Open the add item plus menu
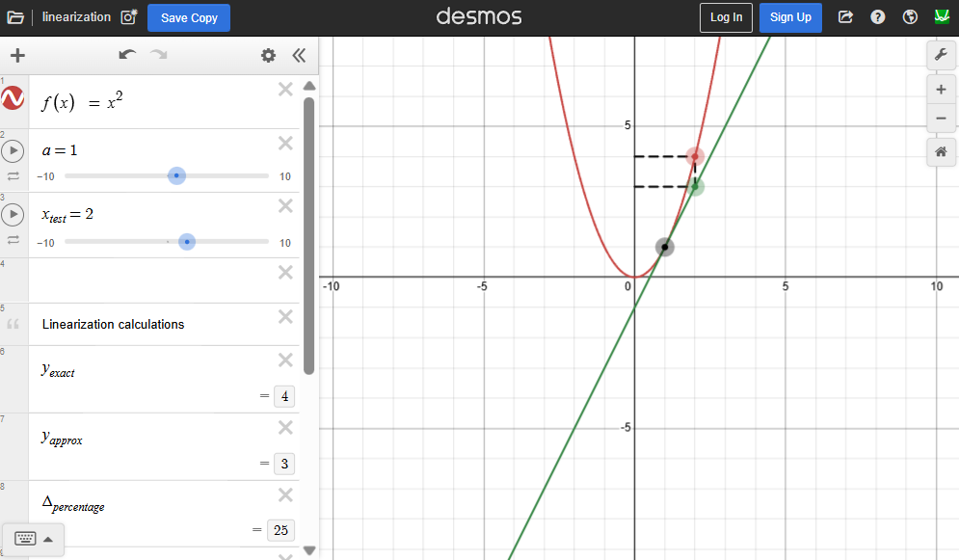The width and height of the screenshot is (959, 560). pyautogui.click(x=17, y=56)
